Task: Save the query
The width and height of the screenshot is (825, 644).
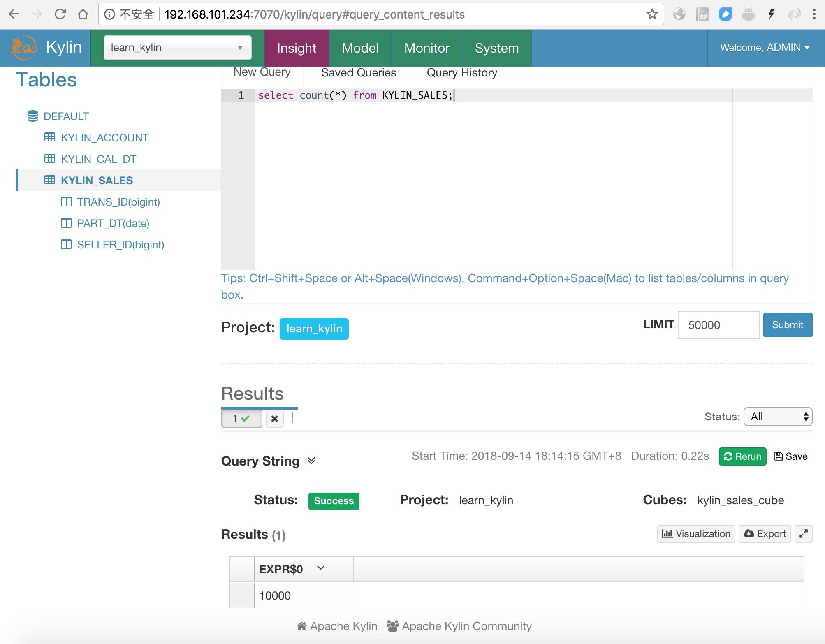Action: (790, 456)
